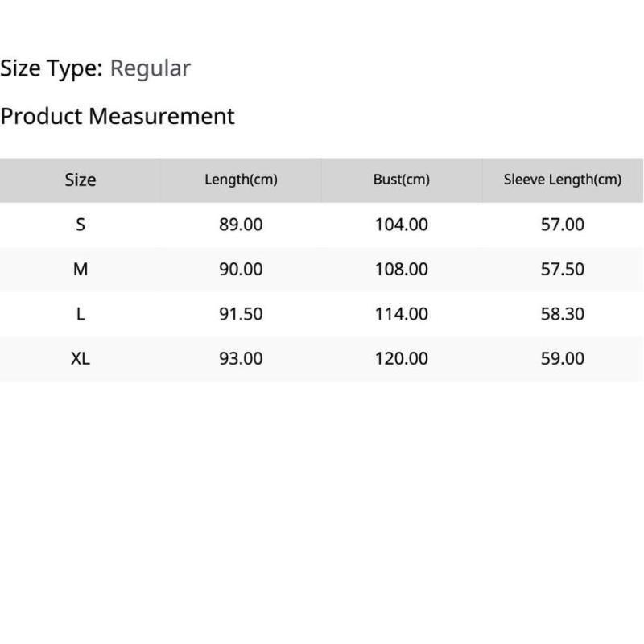
Task: Click the 89.00 length value
Action: pos(241,225)
